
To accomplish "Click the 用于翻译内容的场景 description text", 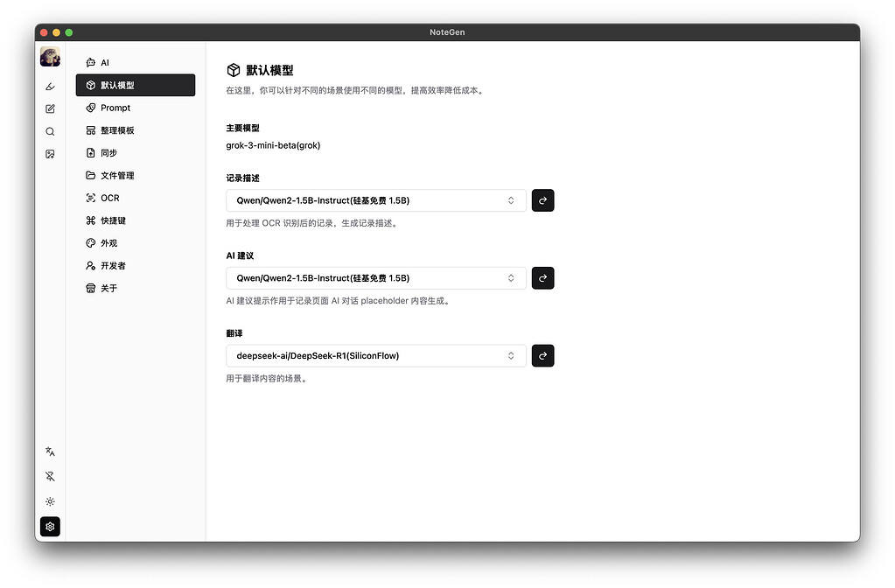I will (x=267, y=379).
